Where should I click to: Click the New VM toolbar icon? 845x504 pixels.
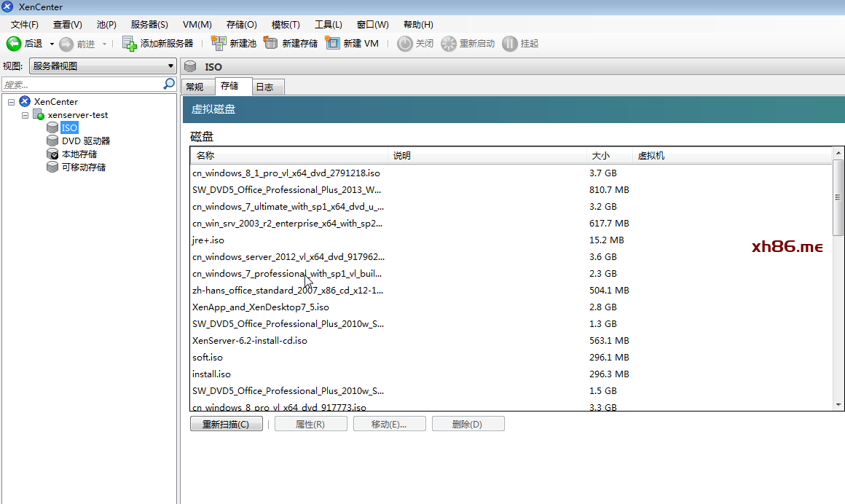coord(333,44)
